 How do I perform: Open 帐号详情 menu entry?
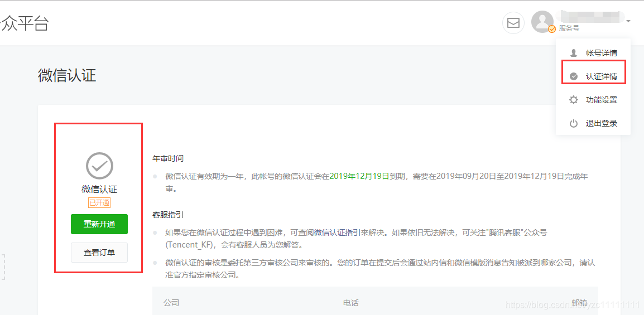click(601, 53)
